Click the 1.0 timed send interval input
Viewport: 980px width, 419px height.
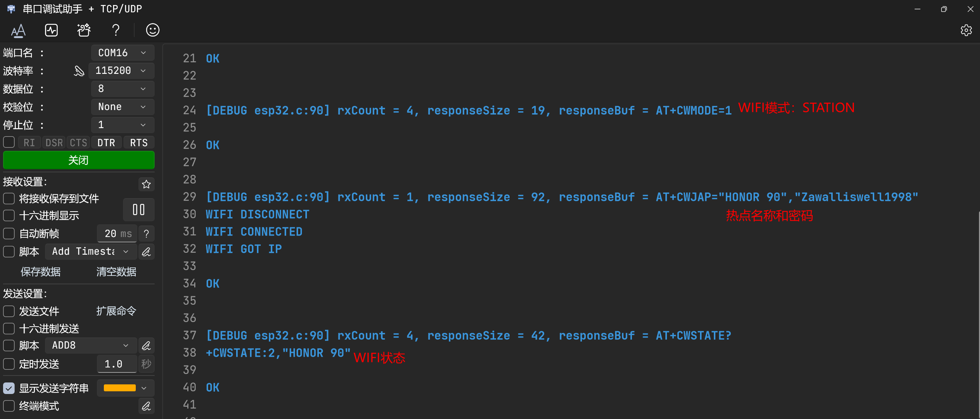117,364
